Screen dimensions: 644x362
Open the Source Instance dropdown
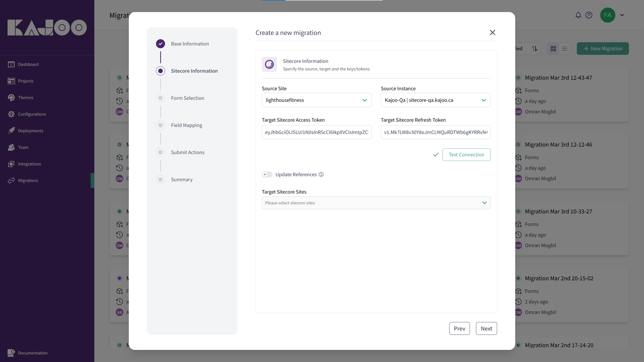point(435,100)
